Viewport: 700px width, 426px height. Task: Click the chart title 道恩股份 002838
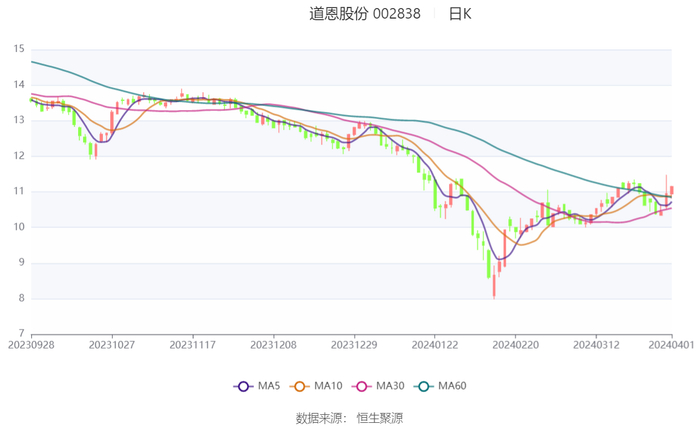(x=364, y=14)
